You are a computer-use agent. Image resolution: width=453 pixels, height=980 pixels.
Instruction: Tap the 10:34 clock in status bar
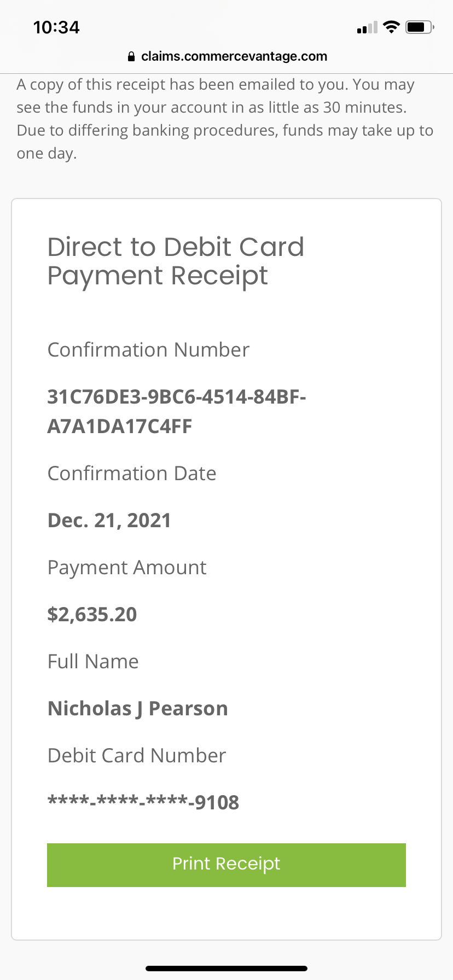(56, 27)
